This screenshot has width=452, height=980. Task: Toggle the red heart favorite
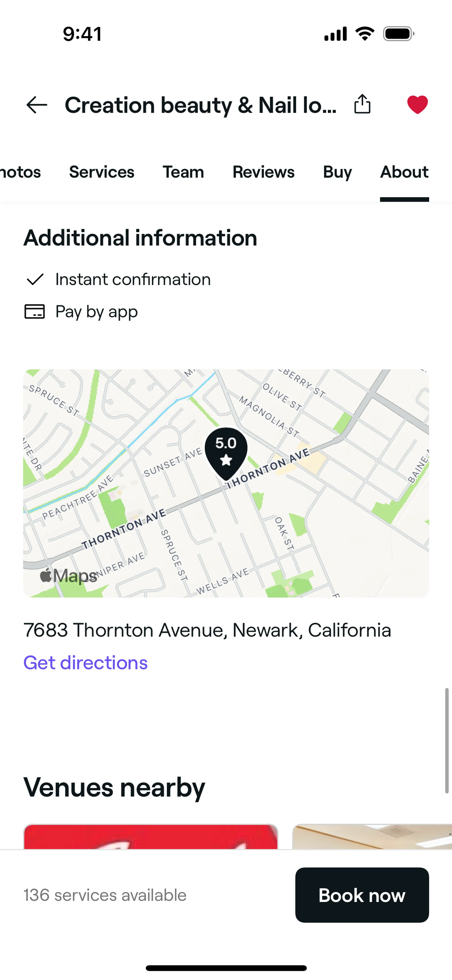point(417,105)
